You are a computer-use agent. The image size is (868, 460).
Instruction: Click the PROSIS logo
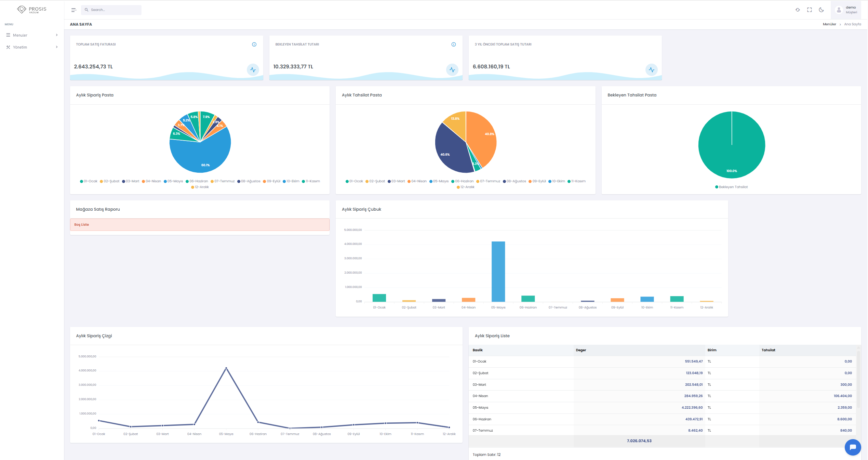coord(32,10)
